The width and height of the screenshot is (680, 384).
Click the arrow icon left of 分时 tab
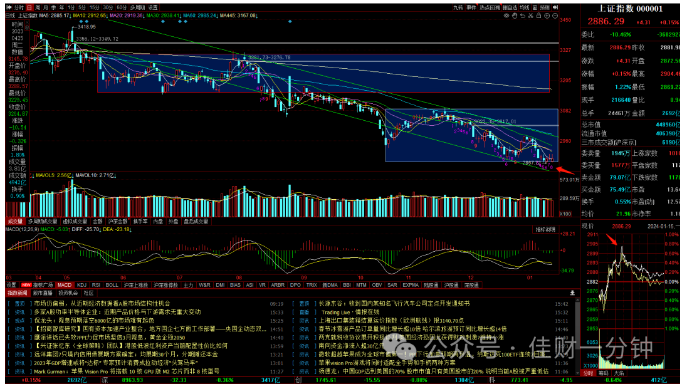click(8, 7)
